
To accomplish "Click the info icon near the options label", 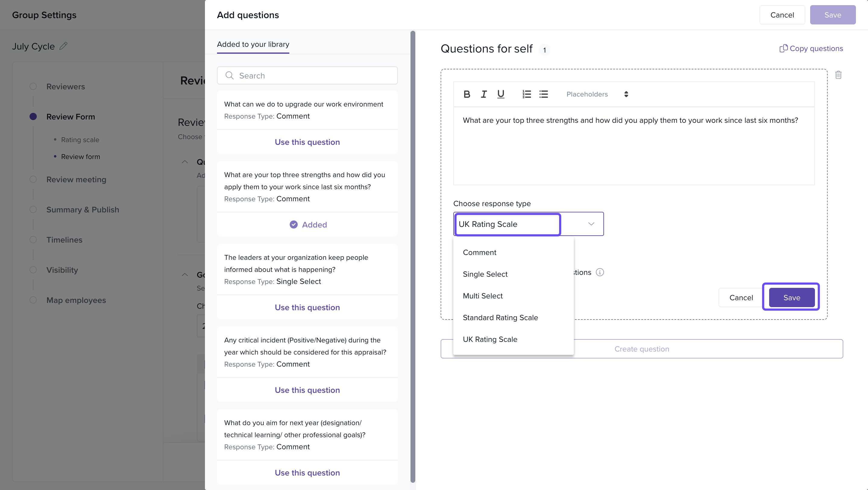I will pyautogui.click(x=600, y=272).
